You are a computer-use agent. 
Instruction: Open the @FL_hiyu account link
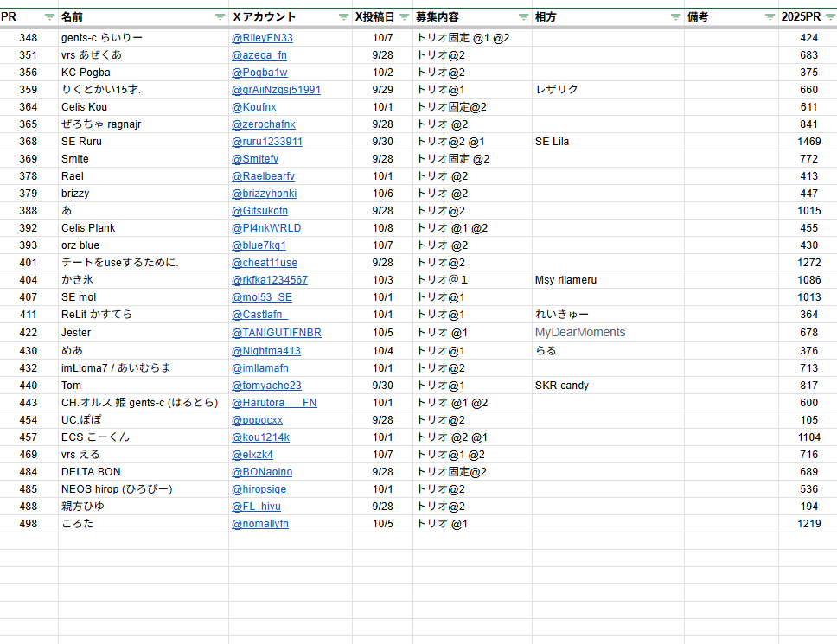tap(256, 507)
